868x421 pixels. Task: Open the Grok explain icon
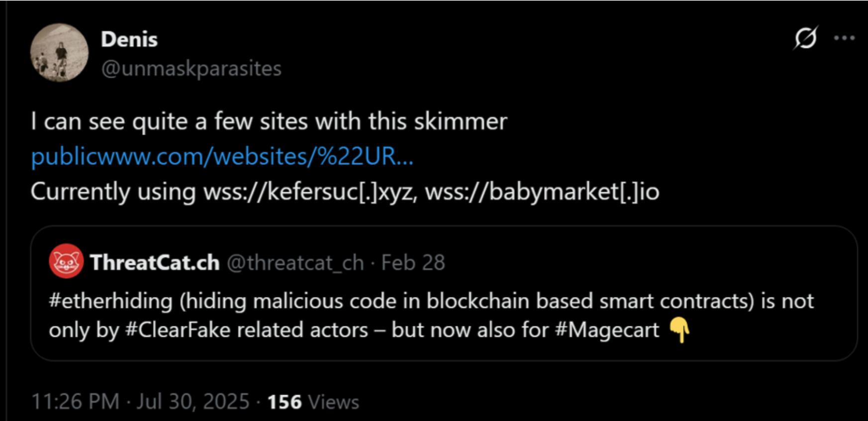(x=805, y=38)
